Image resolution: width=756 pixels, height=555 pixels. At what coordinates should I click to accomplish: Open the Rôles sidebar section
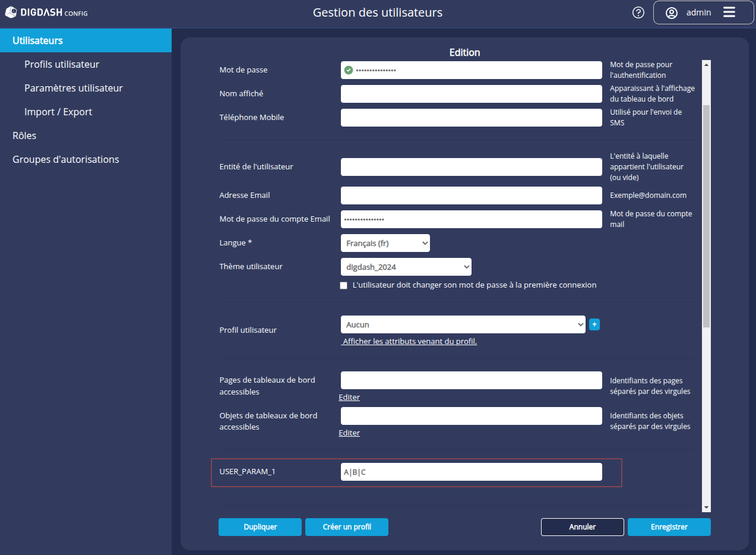pos(24,135)
